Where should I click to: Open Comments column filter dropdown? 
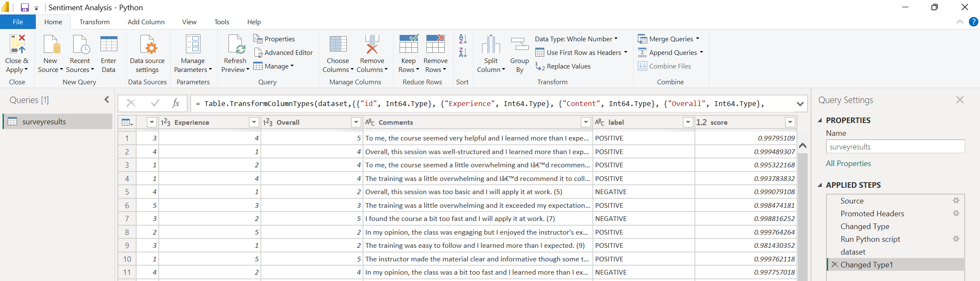click(586, 122)
